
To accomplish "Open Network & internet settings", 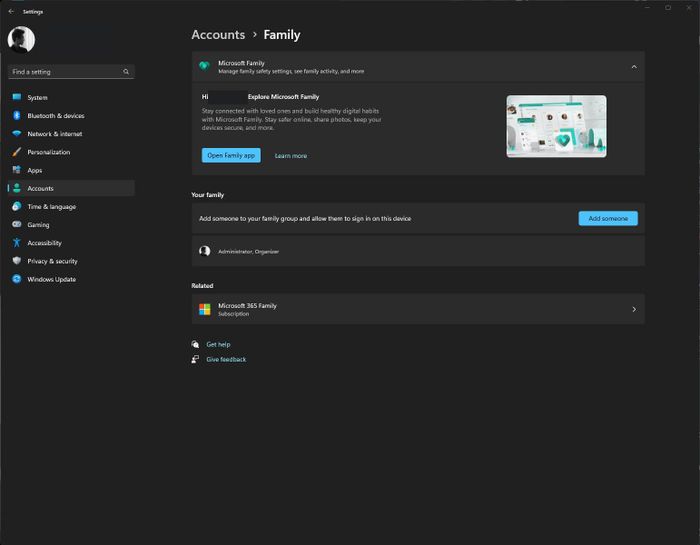I will 71,133.
